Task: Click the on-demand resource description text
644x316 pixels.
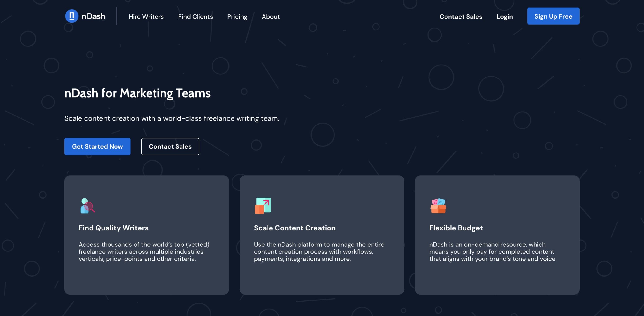Action: pyautogui.click(x=492, y=252)
